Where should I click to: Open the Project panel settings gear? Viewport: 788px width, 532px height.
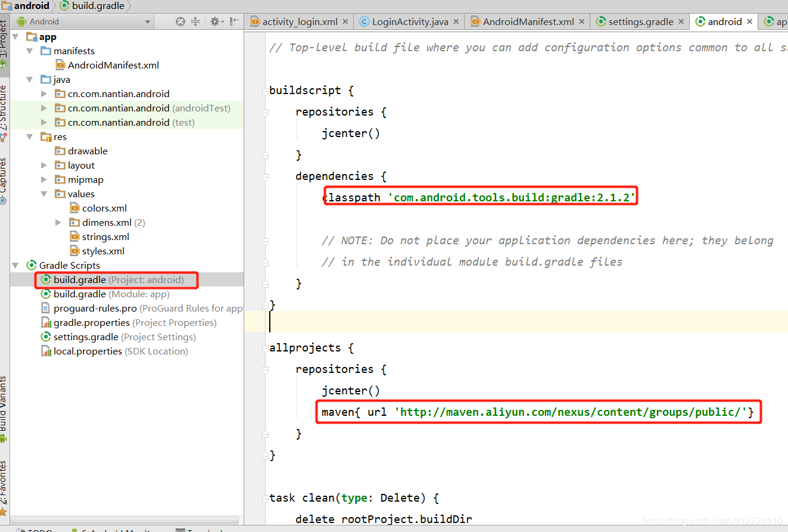[215, 21]
